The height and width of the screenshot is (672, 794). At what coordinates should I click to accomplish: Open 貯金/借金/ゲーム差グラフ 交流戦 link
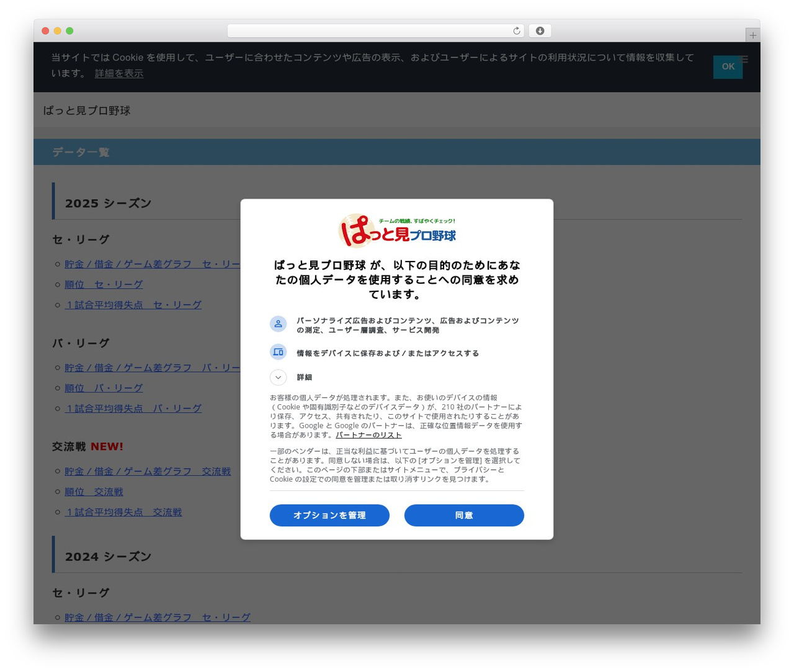pyautogui.click(x=148, y=472)
